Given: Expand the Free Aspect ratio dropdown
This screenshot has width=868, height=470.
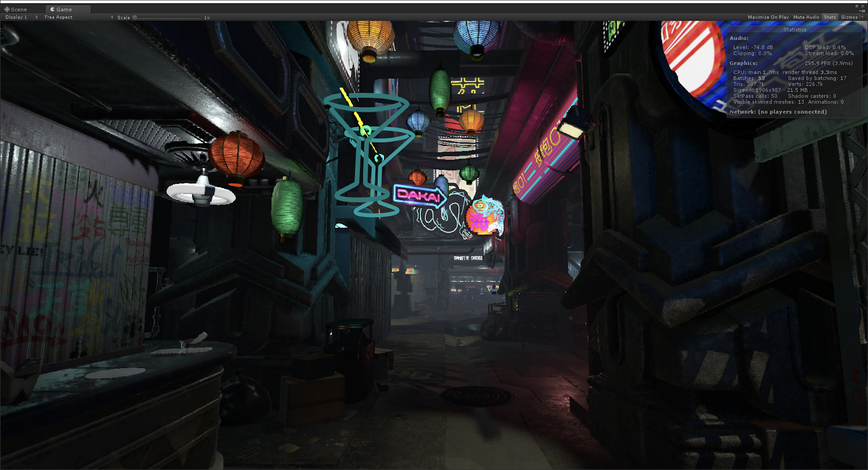Looking at the screenshot, I should click(x=79, y=17).
